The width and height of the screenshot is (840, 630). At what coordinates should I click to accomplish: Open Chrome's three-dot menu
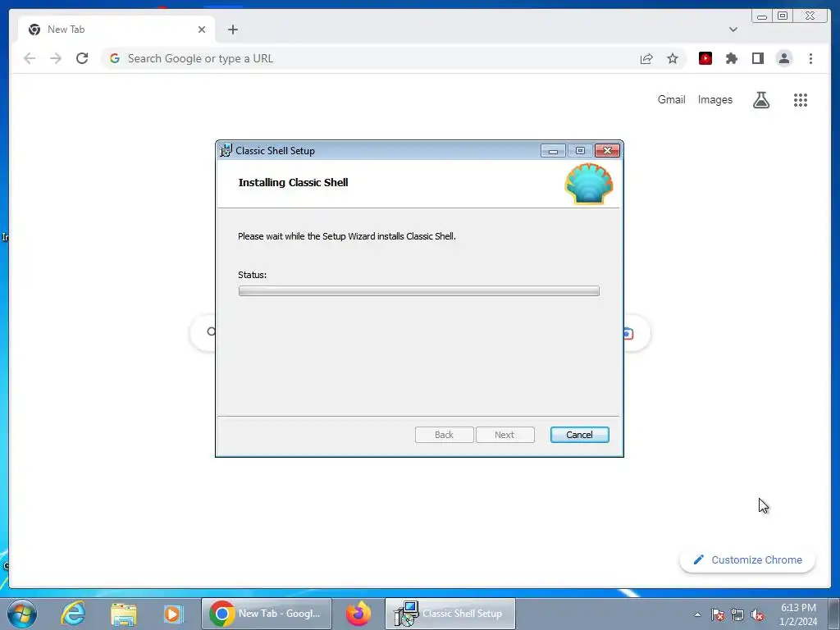point(810,58)
